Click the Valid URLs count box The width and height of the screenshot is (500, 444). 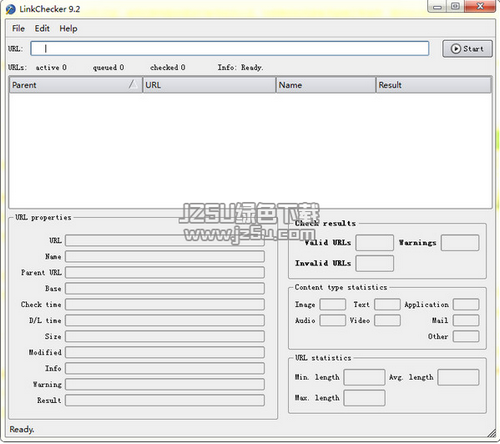pyautogui.click(x=375, y=243)
